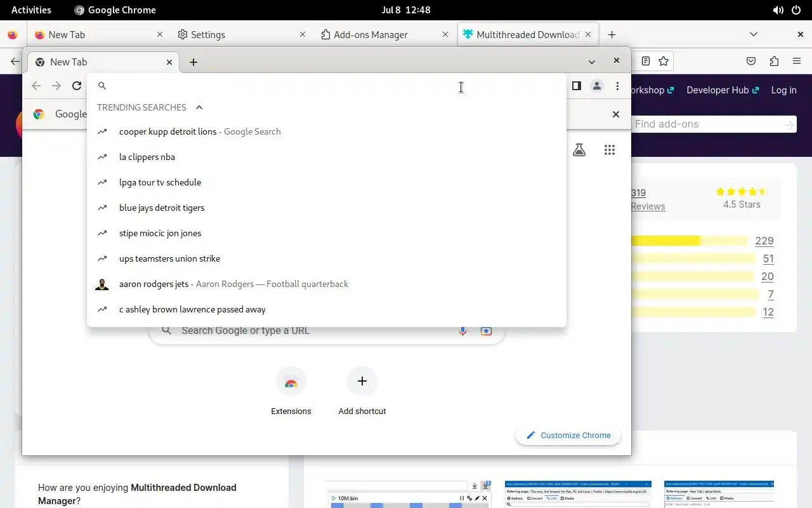Click voice search microphone icon
812x508 pixels.
pos(462,330)
